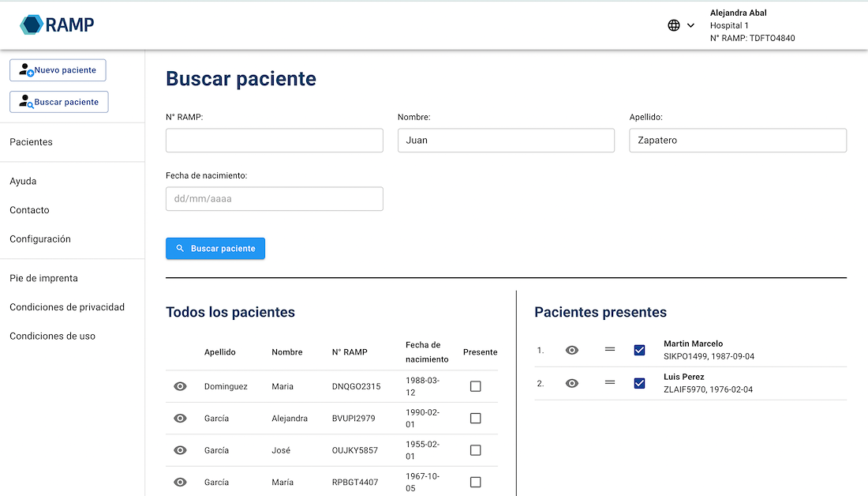Click the Apellido column header
The image size is (868, 496).
coord(220,352)
